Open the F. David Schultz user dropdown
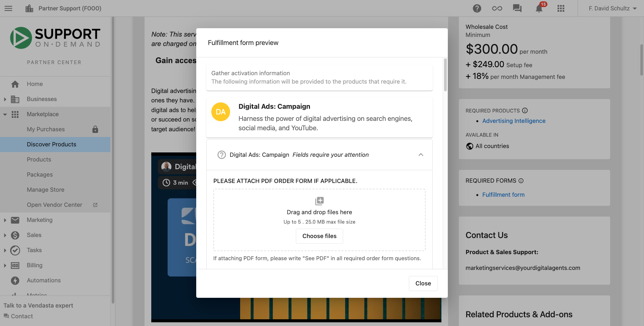 pos(612,8)
